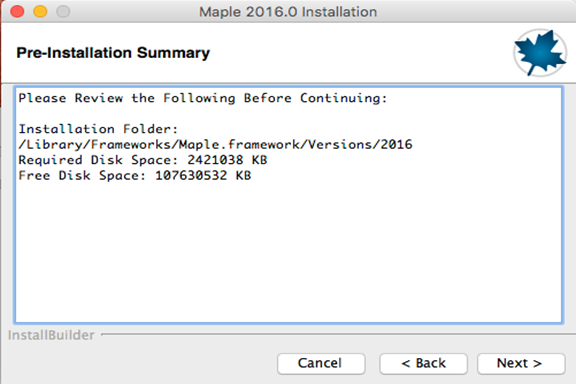Click Versions/2016 at the end of path
The image size is (576, 384).
pos(360,144)
